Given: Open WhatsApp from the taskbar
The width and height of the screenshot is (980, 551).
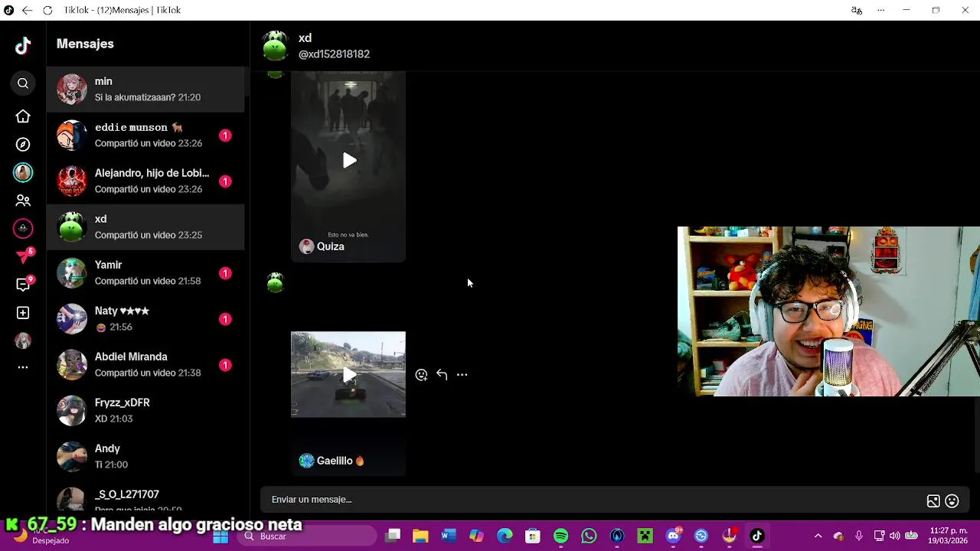Looking at the screenshot, I should (589, 536).
